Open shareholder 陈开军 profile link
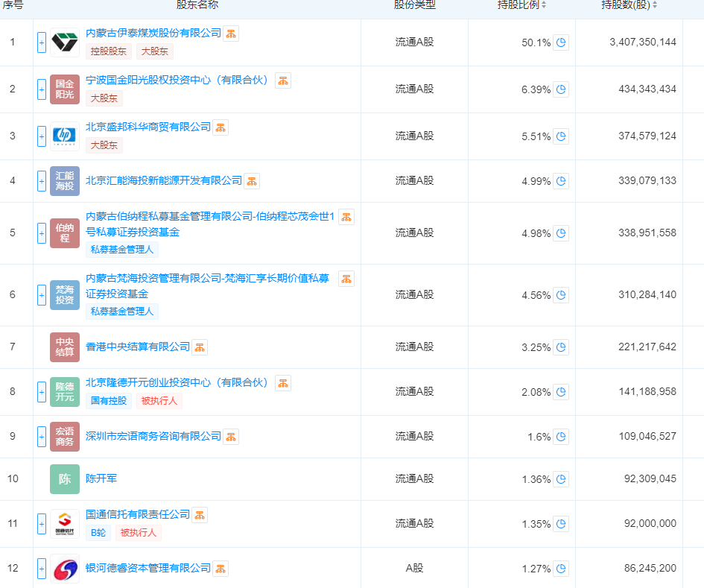This screenshot has height=588, width=704. click(x=101, y=479)
